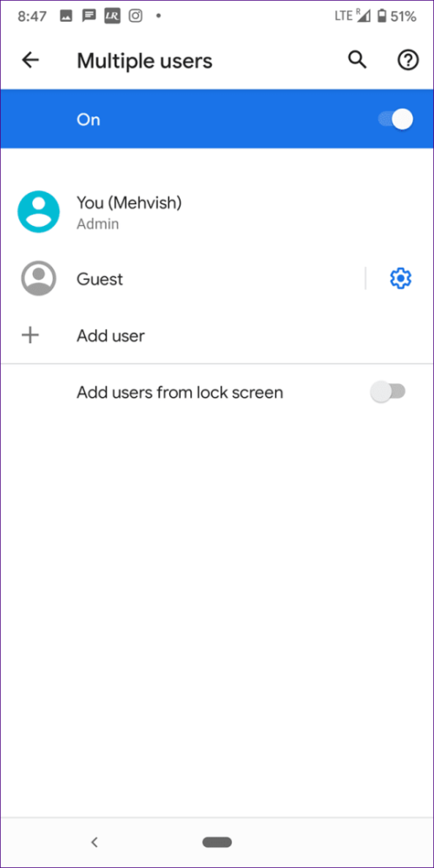The width and height of the screenshot is (434, 868).
Task: Turn off the Multiple users switch
Action: pyautogui.click(x=396, y=120)
